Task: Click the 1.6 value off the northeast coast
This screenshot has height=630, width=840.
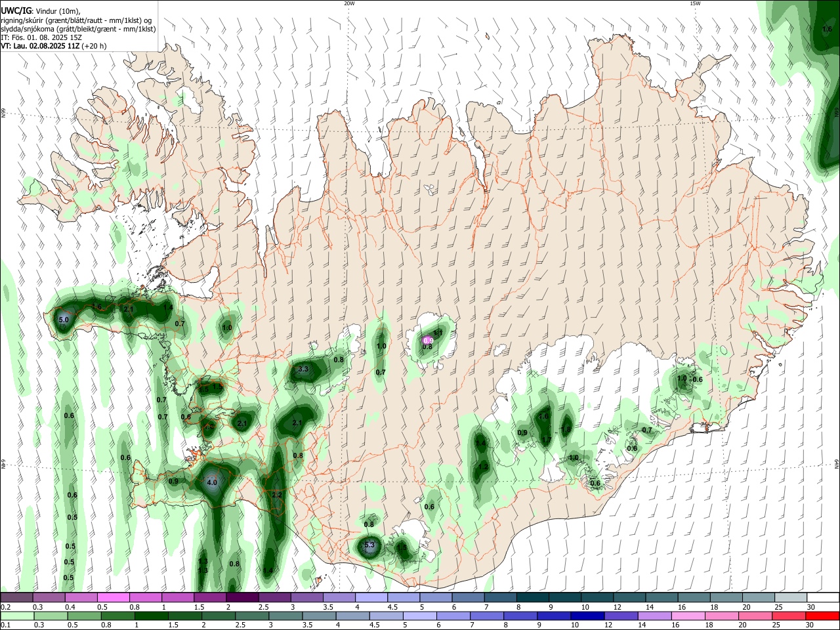Action: click(x=828, y=29)
